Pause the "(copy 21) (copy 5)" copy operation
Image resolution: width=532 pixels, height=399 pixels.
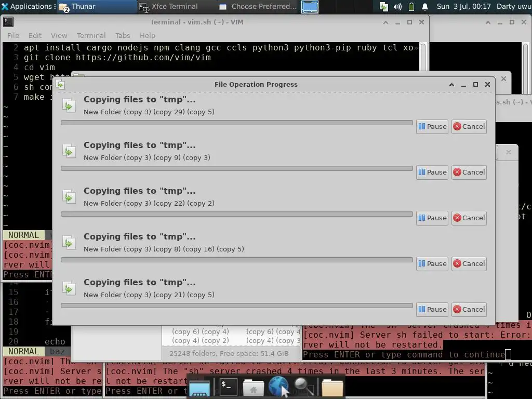432,310
